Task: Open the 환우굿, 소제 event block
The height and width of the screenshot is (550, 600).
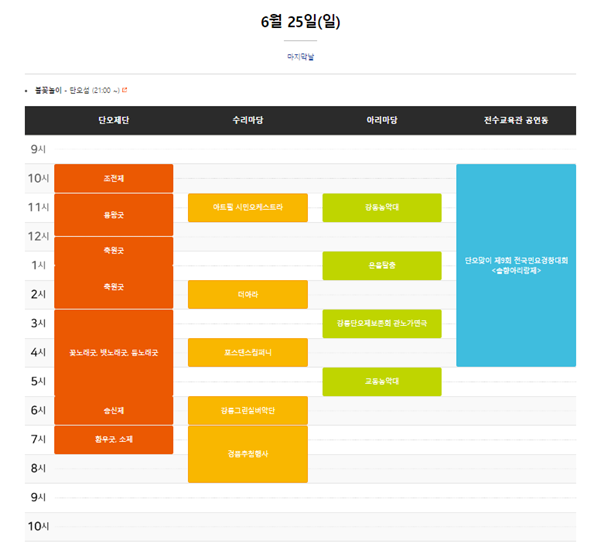Action: coord(114,439)
